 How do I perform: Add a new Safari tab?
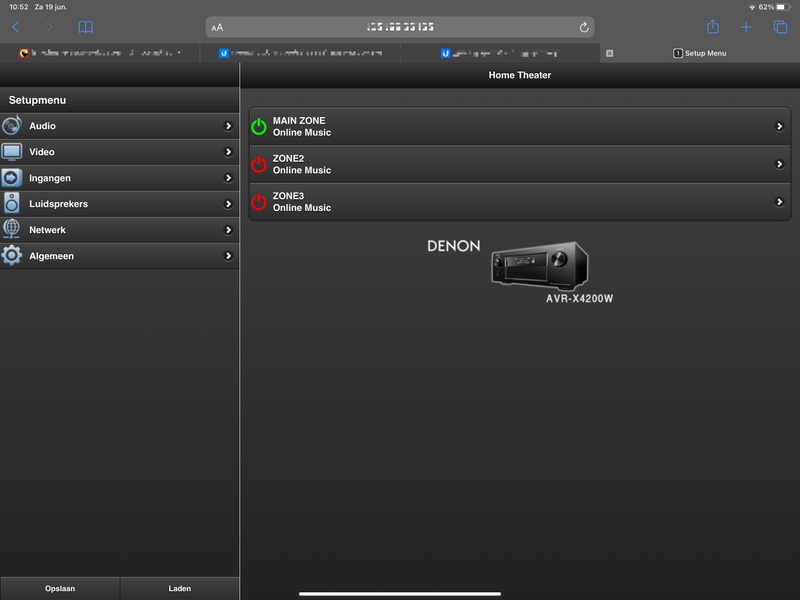point(746,27)
